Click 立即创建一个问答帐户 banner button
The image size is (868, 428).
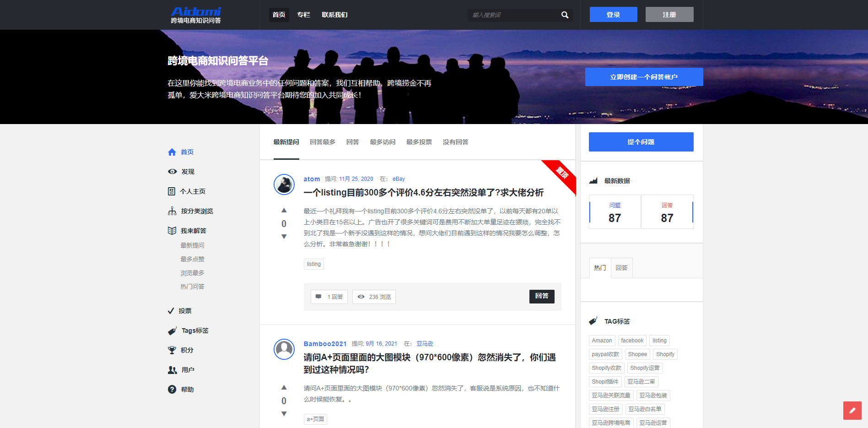[x=644, y=77]
